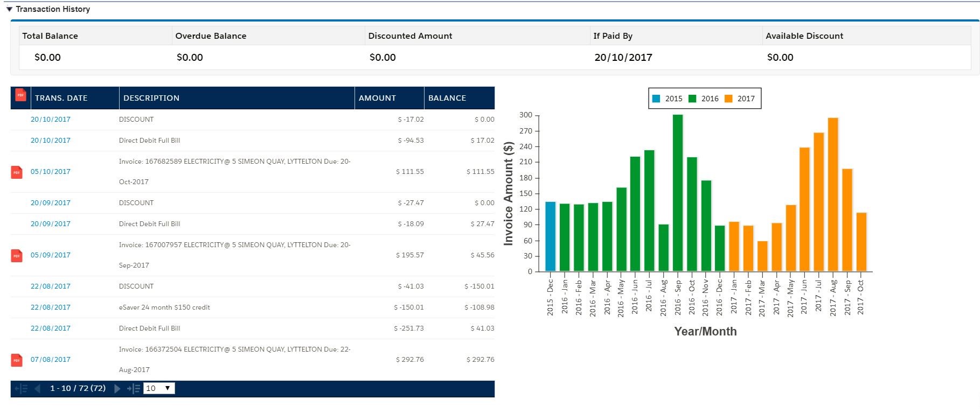Viewport: 980px width, 413px height.
Task: Toggle 2015 series in chart legend
Action: [x=668, y=99]
